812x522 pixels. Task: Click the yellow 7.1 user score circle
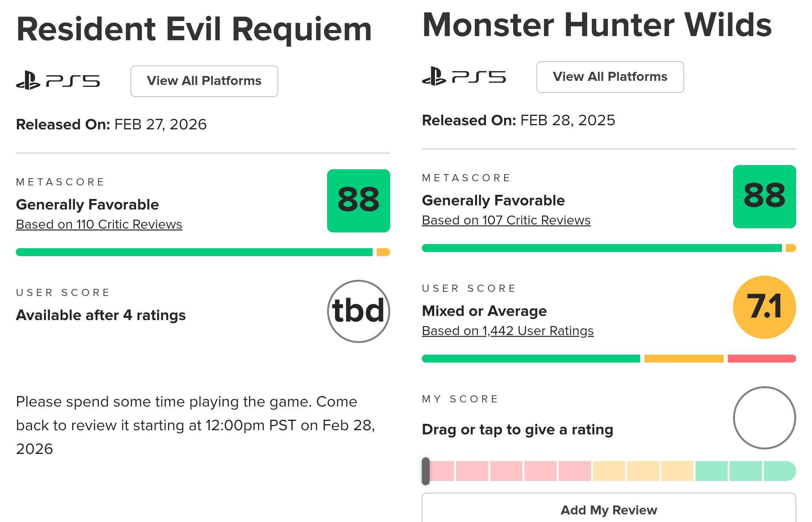[764, 307]
